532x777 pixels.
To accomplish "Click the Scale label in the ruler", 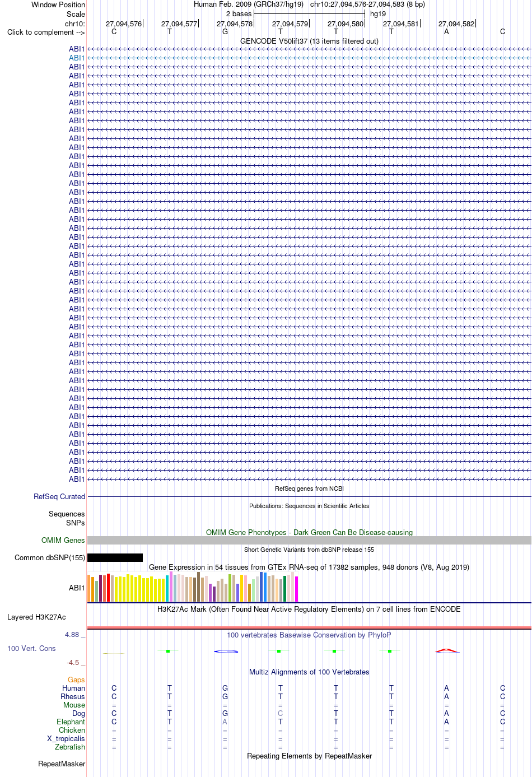I will point(76,14).
